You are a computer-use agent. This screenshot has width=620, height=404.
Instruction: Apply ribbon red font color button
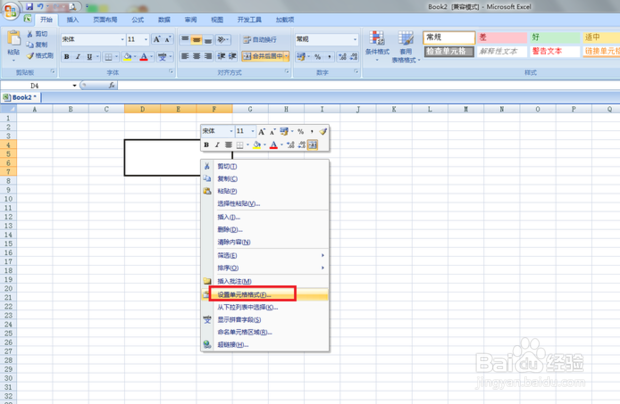coord(144,57)
